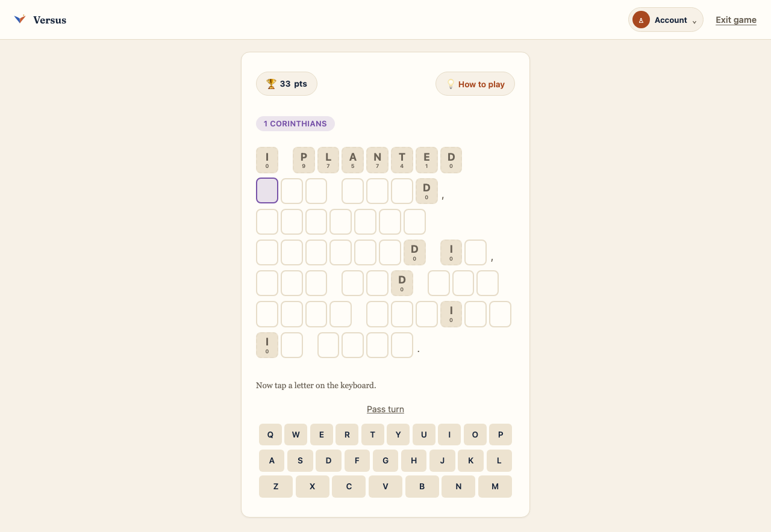This screenshot has height=532, width=771.
Task: Tap the Q key on keyboard
Action: point(270,435)
